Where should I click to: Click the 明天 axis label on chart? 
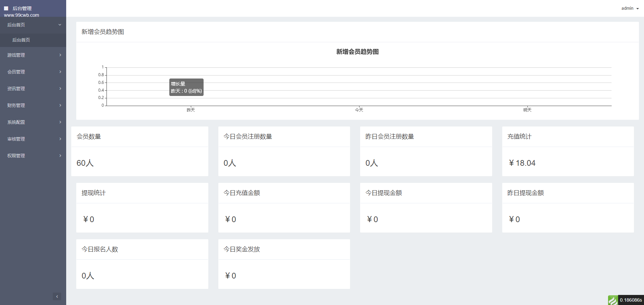click(527, 110)
